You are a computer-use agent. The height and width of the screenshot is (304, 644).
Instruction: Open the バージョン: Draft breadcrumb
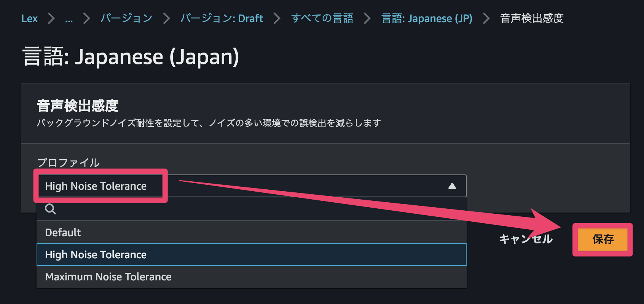click(222, 18)
